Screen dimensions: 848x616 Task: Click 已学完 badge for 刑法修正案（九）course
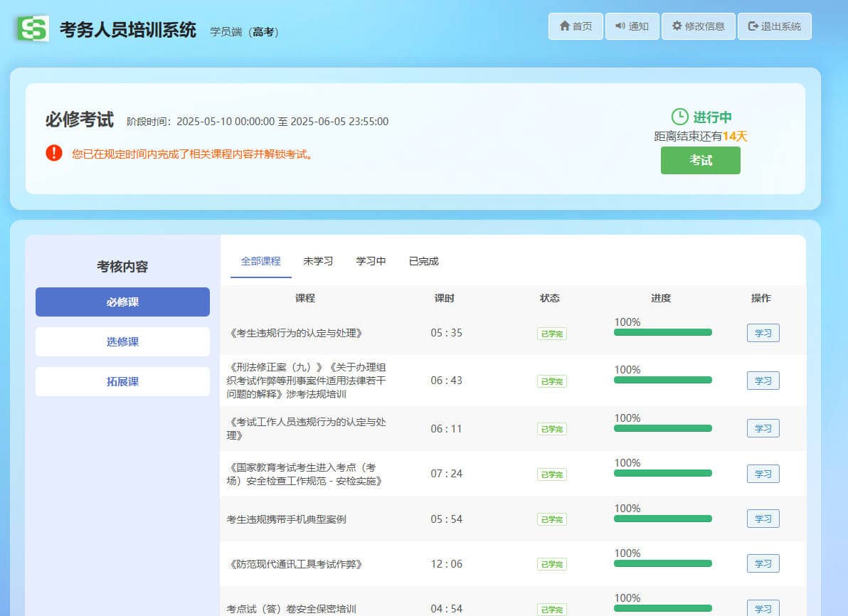[x=551, y=381]
